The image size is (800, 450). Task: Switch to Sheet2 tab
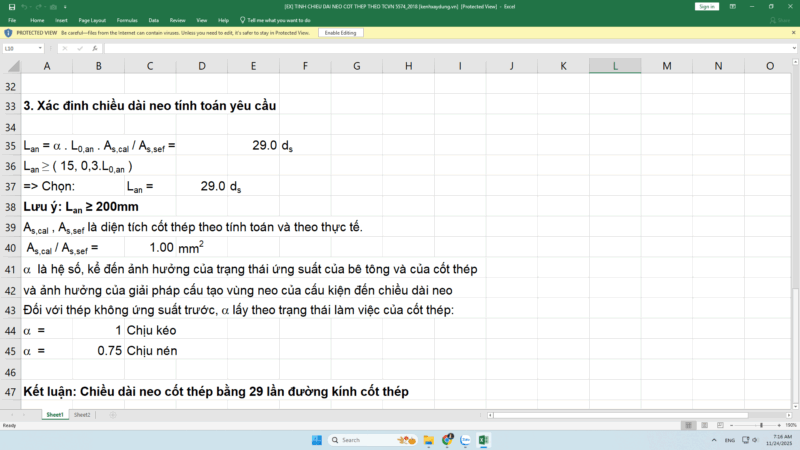pyautogui.click(x=82, y=414)
